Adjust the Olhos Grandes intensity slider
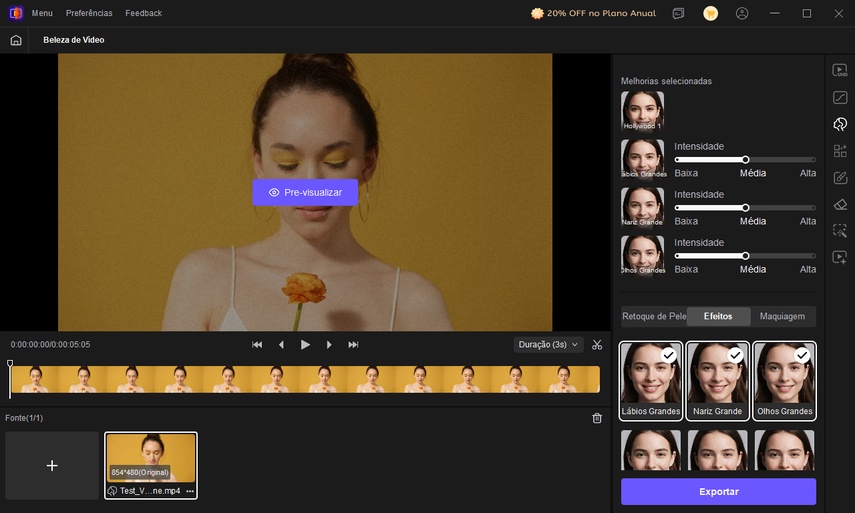 point(745,256)
